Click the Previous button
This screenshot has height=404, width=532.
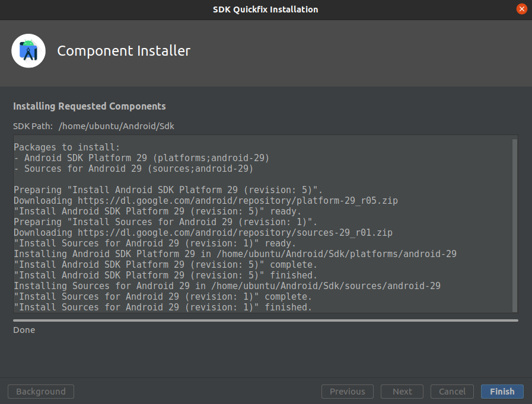point(348,392)
